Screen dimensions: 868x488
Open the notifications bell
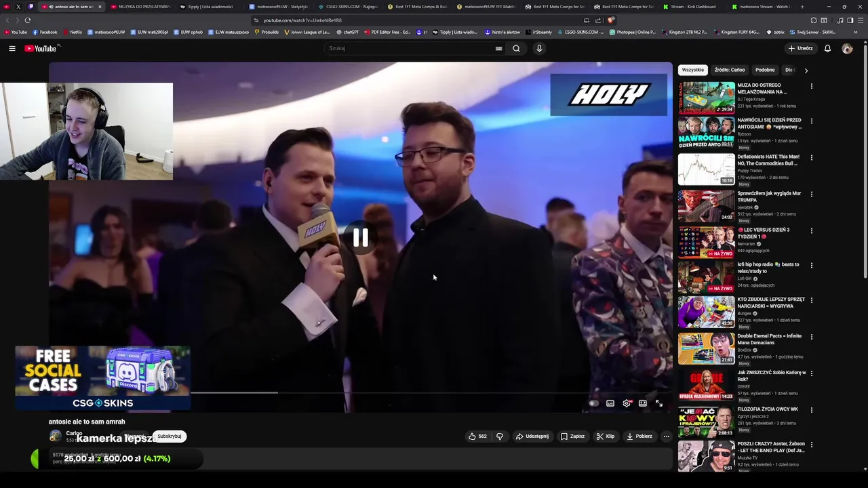[x=827, y=48]
